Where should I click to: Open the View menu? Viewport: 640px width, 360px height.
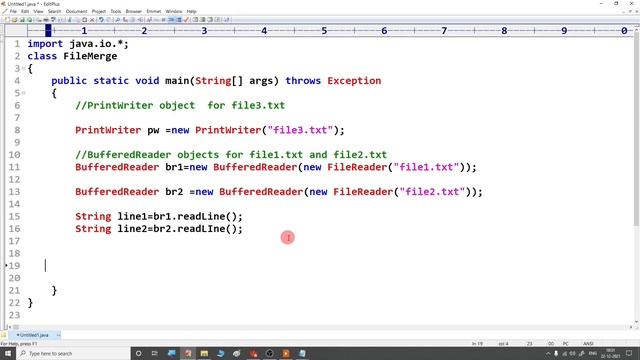pos(38,11)
